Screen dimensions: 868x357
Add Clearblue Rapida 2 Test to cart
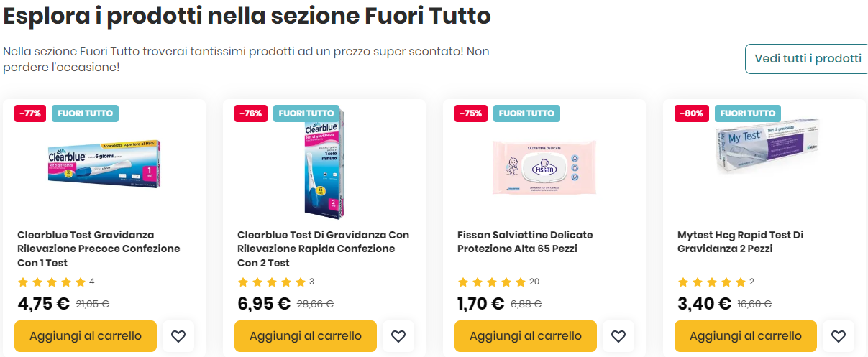pos(305,336)
